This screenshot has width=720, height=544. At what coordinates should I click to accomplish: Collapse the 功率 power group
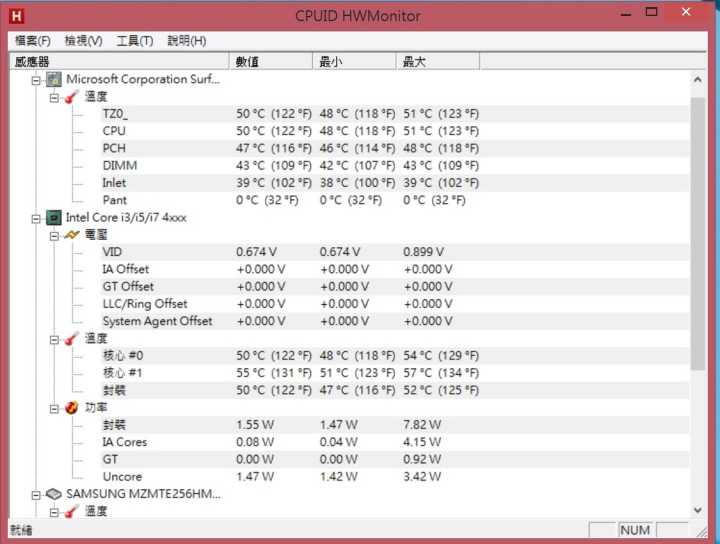pos(54,409)
